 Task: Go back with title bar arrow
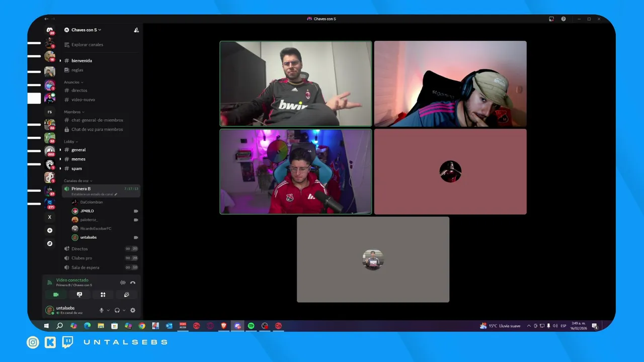[x=46, y=19]
